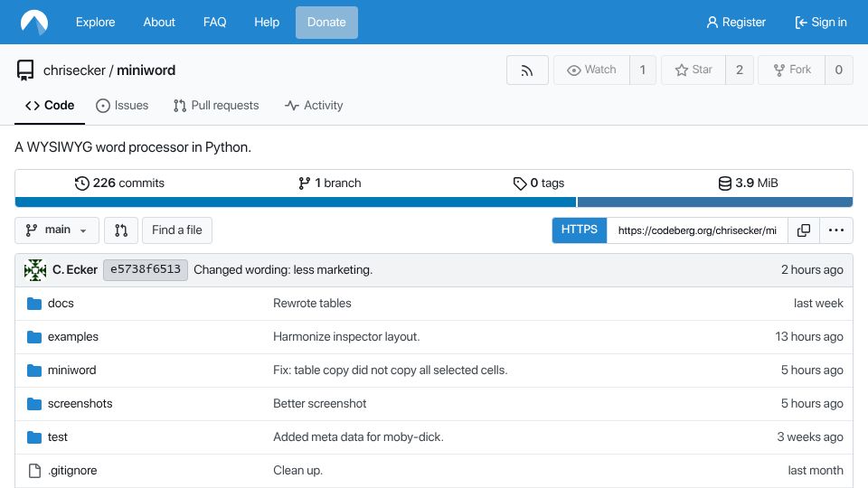Image resolution: width=868 pixels, height=488 pixels.
Task: Select the HTTPS clone option
Action: point(579,230)
